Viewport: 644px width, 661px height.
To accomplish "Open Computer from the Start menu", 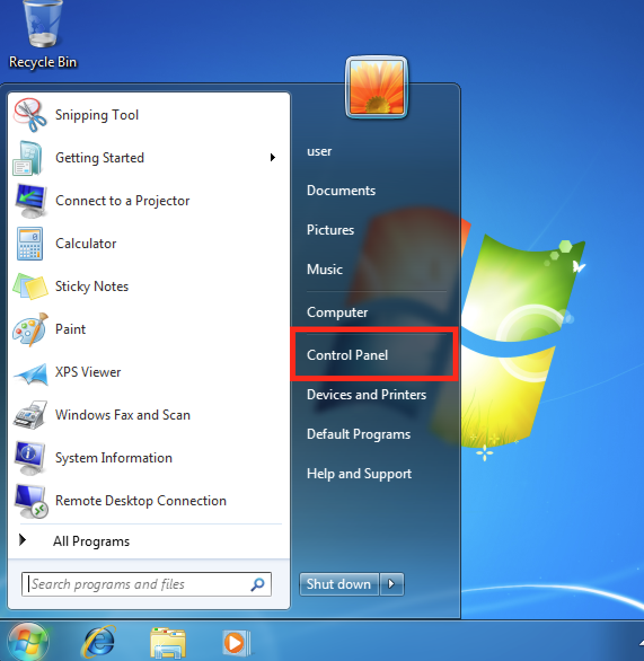I will click(x=337, y=312).
